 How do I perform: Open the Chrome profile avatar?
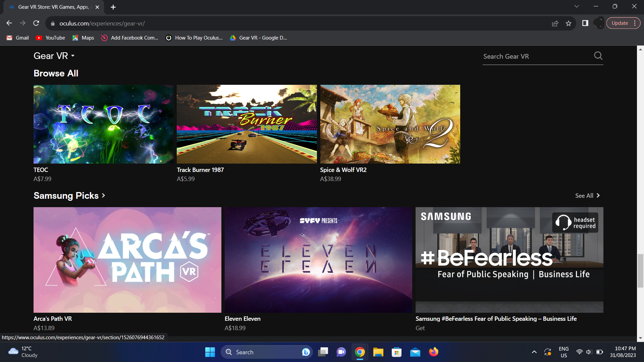(599, 23)
